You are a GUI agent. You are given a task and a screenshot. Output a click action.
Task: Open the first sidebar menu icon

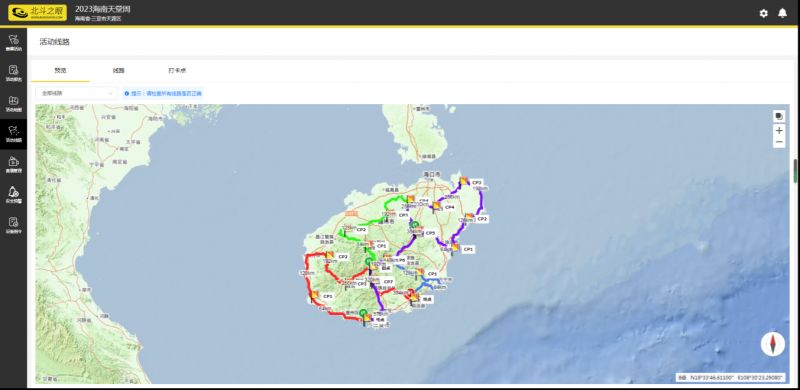13,42
